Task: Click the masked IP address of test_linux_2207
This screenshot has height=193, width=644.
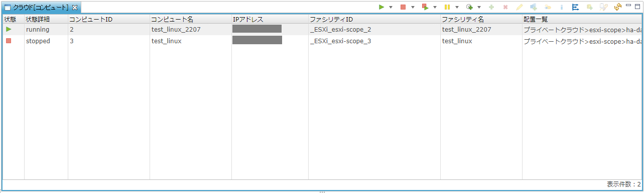Action: 257,29
